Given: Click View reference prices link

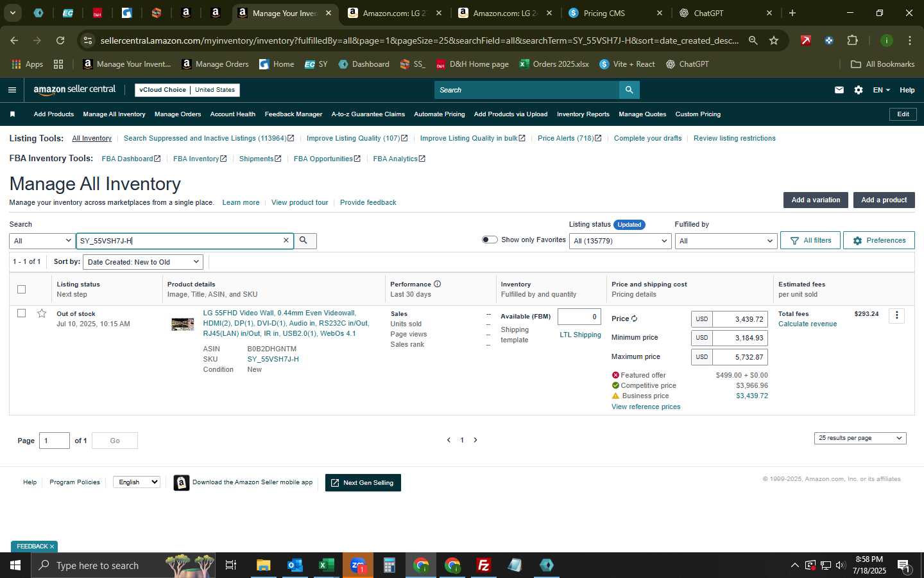Looking at the screenshot, I should coord(646,407).
